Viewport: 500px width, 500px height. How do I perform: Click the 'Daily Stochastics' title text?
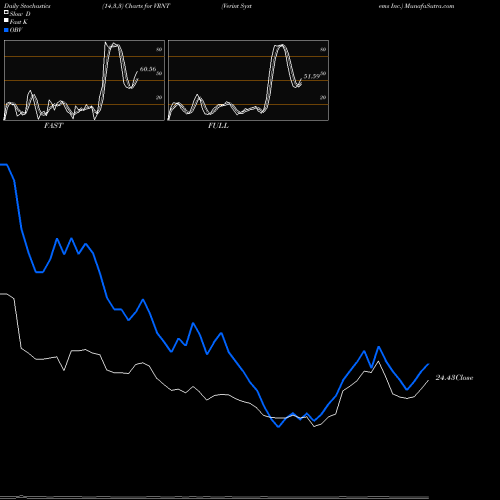click(27, 6)
